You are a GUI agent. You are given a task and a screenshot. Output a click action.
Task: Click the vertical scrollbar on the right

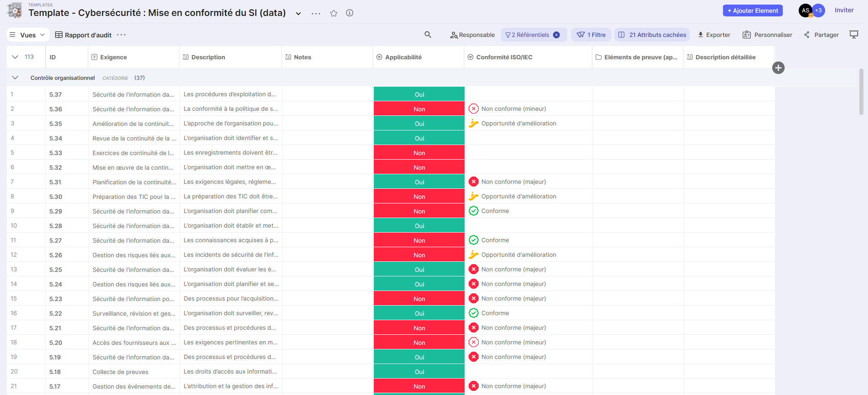click(x=861, y=91)
